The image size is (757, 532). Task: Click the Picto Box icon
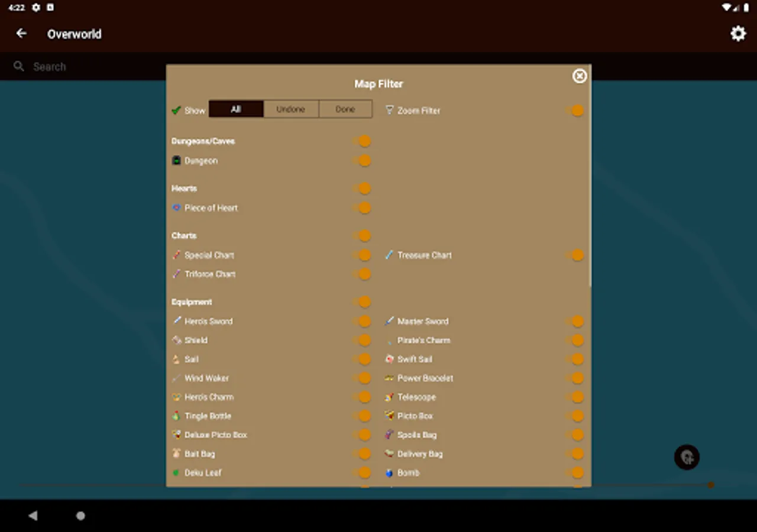[389, 416]
